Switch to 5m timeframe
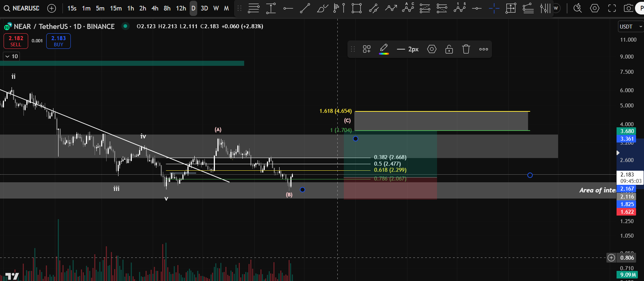The height and width of the screenshot is (281, 644). click(100, 8)
